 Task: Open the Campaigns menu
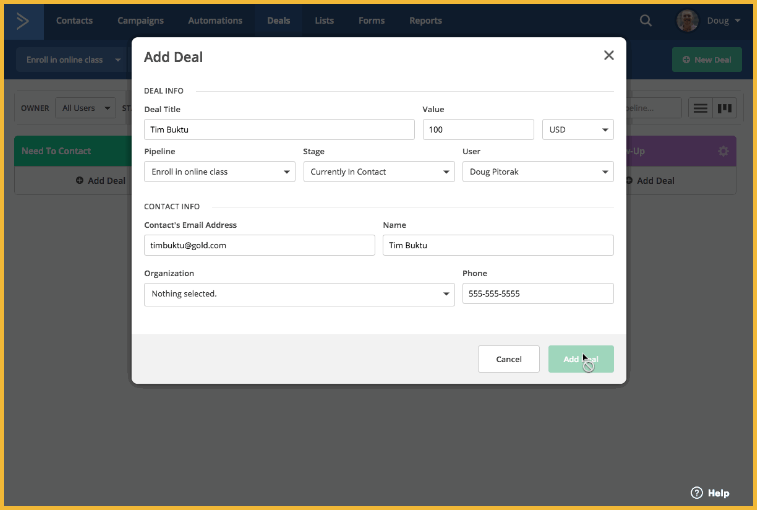point(140,21)
